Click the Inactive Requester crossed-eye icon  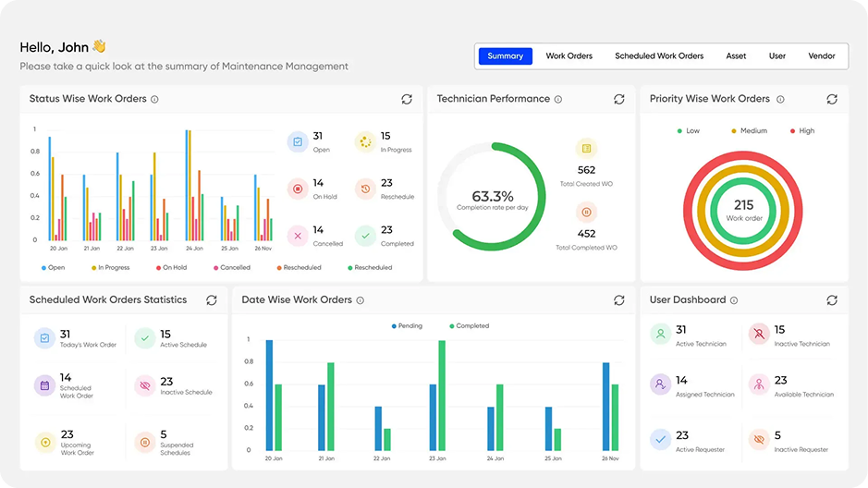(759, 439)
